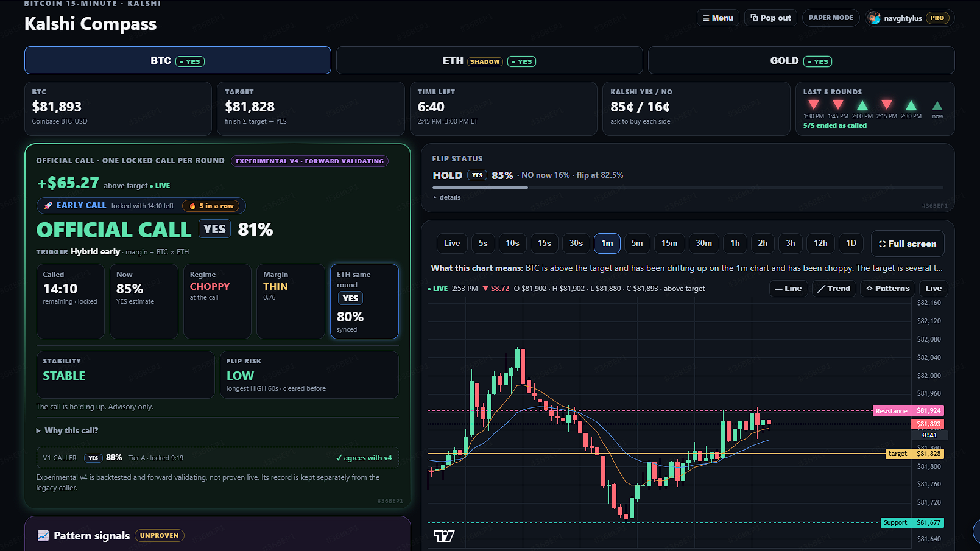This screenshot has width=980, height=551.
Task: Click the UNPROVEN badge
Action: (x=160, y=536)
